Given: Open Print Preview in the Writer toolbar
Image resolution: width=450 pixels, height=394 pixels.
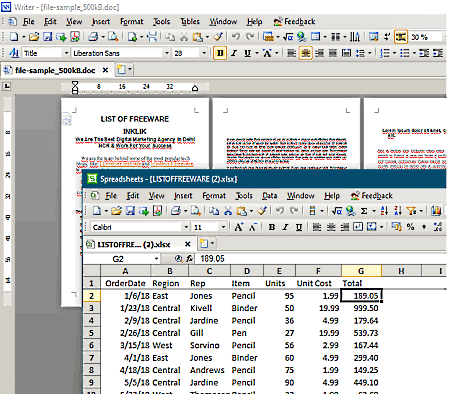Looking at the screenshot, I should 113,37.
